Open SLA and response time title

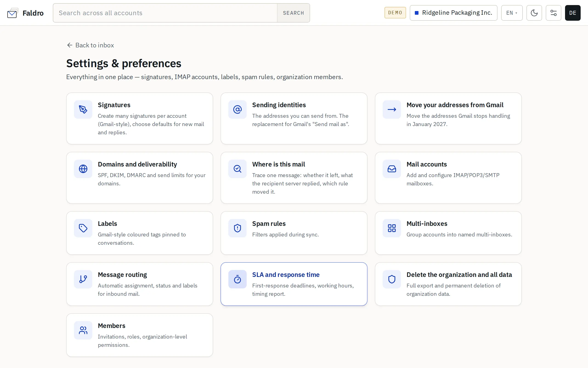click(x=286, y=275)
